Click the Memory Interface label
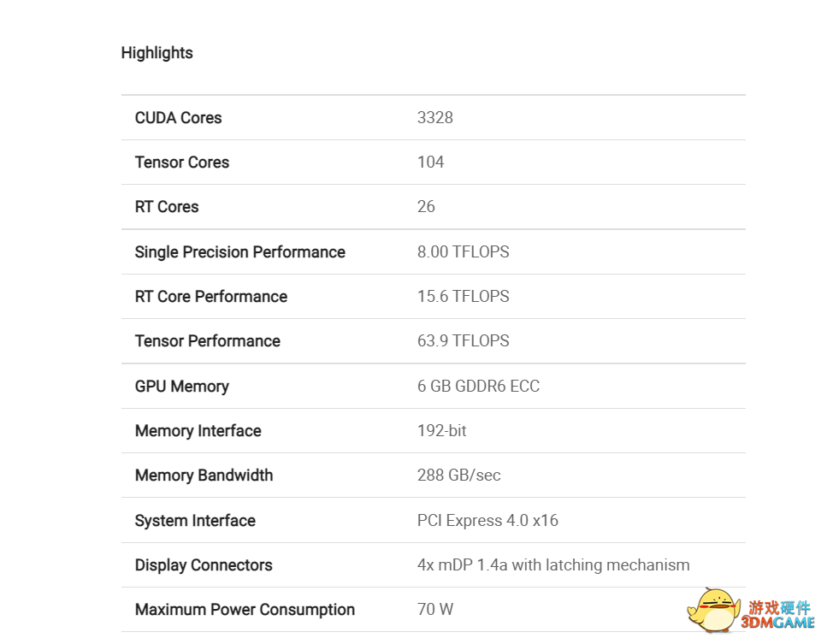 point(198,431)
